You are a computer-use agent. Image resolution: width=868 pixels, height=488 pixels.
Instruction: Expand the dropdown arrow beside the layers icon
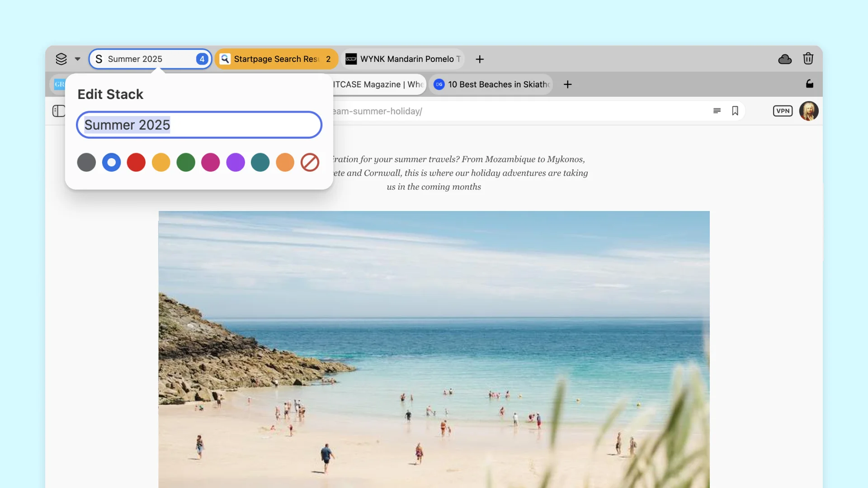coord(77,59)
